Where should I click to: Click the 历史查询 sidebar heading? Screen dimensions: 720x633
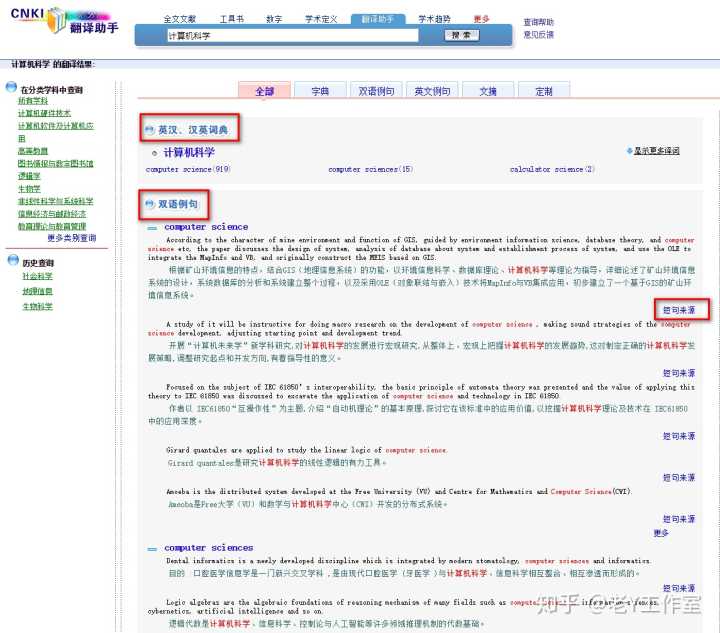38,263
